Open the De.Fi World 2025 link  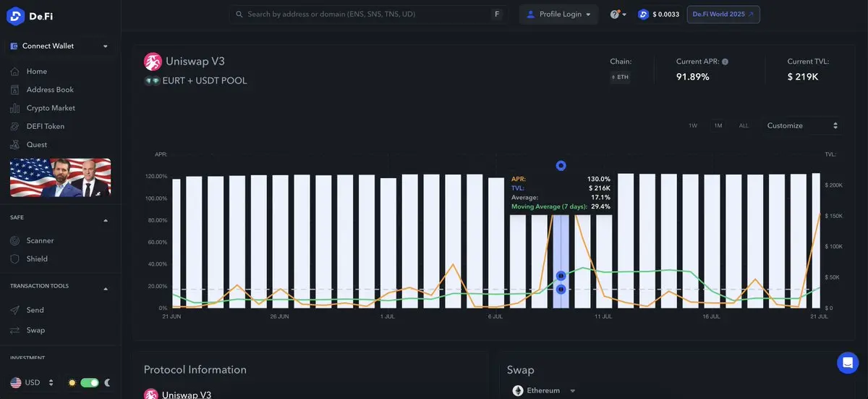click(723, 14)
